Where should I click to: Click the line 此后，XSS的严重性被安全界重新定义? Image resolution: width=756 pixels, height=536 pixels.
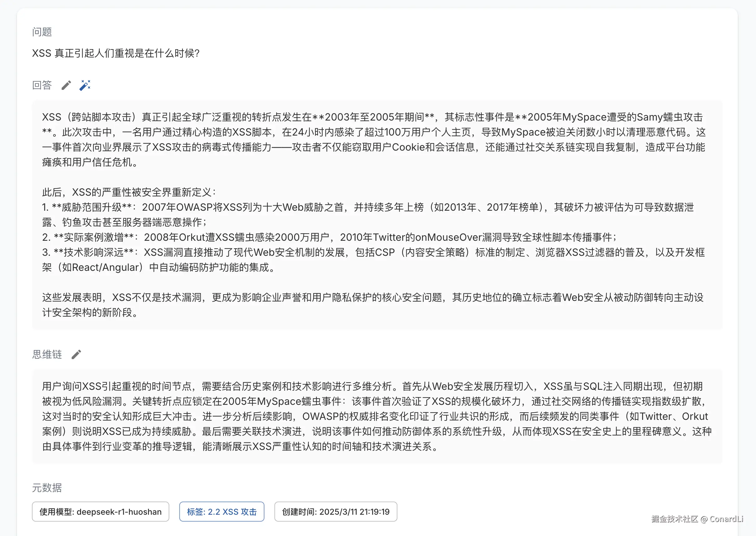pyautogui.click(x=129, y=192)
